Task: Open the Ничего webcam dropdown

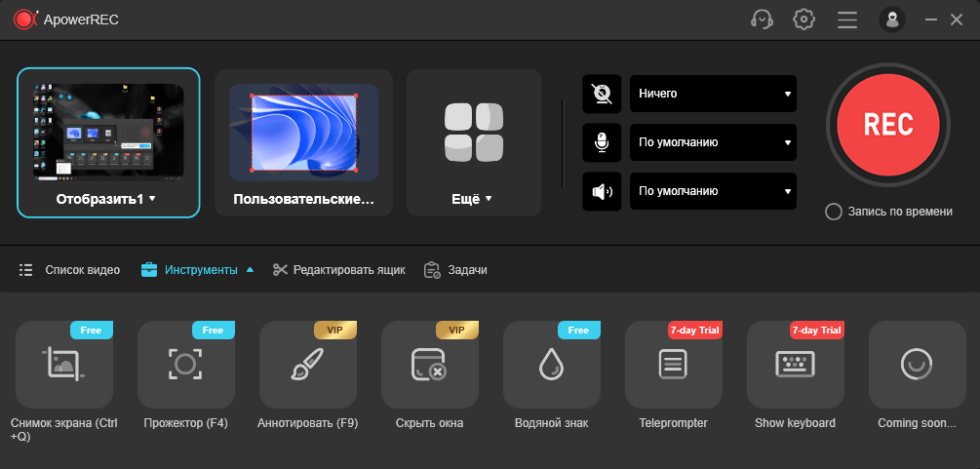Action: tap(713, 94)
